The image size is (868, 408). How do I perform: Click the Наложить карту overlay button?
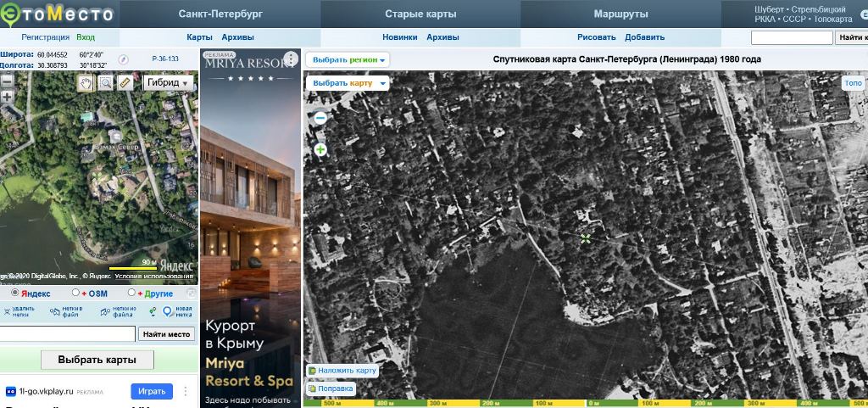point(342,371)
